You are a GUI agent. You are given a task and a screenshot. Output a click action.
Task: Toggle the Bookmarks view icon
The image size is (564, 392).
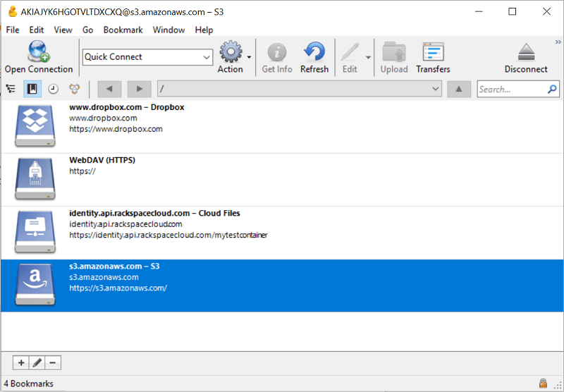[x=32, y=89]
